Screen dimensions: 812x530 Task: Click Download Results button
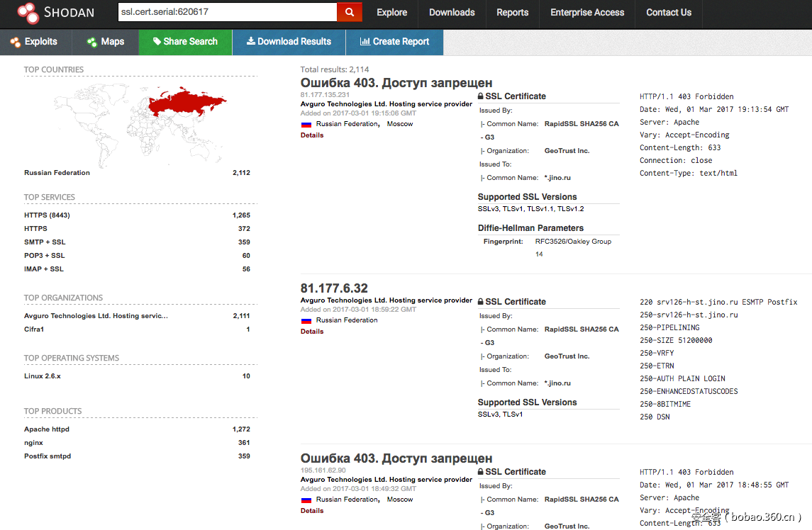coord(289,42)
